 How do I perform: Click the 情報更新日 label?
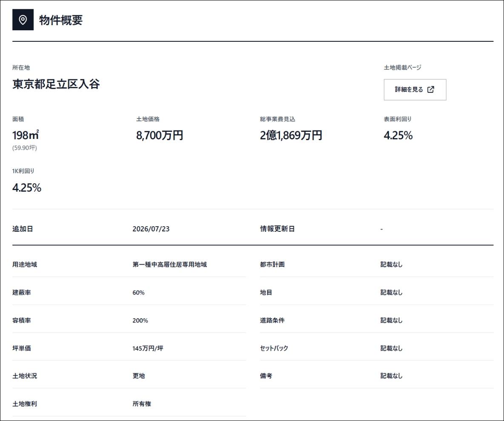(x=277, y=229)
